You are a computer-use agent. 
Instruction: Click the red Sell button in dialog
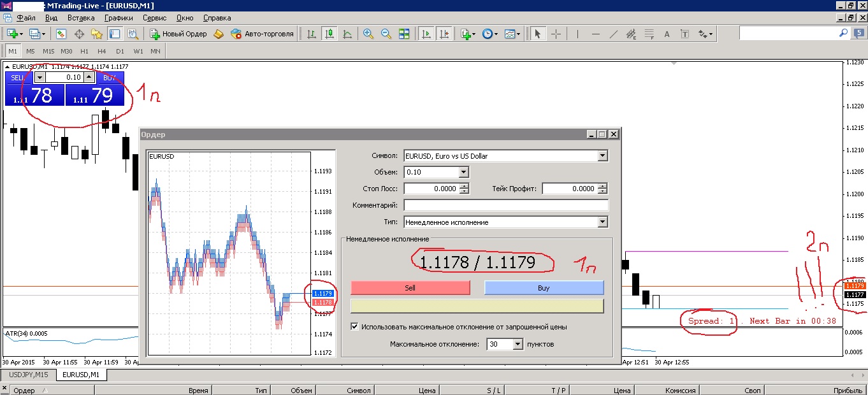[x=410, y=288]
